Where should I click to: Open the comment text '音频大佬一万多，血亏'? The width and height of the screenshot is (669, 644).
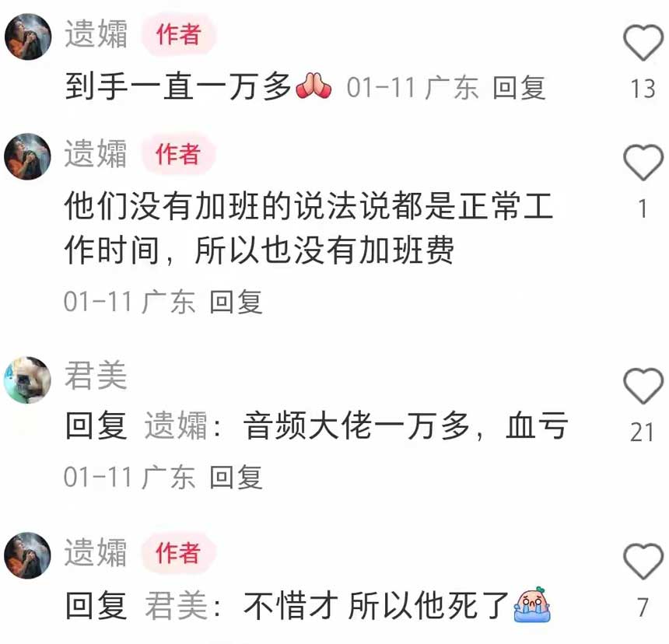(x=405, y=425)
